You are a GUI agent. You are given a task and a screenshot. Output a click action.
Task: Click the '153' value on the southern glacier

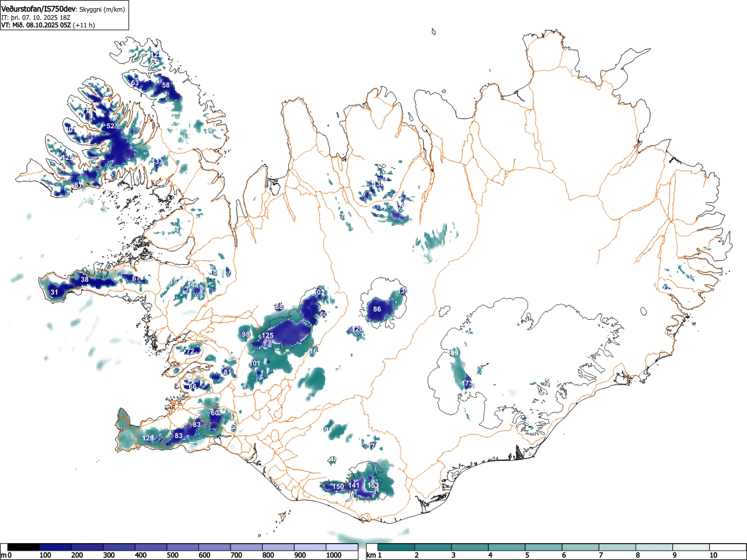click(373, 485)
